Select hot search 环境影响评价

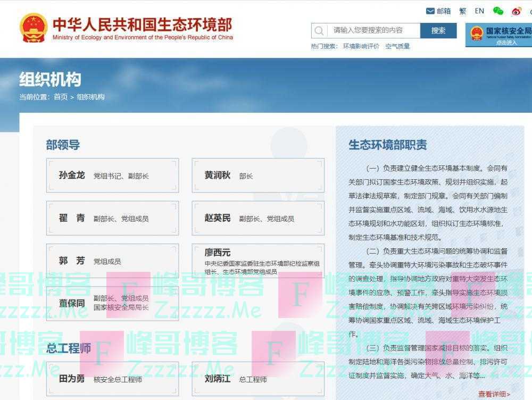tap(361, 46)
